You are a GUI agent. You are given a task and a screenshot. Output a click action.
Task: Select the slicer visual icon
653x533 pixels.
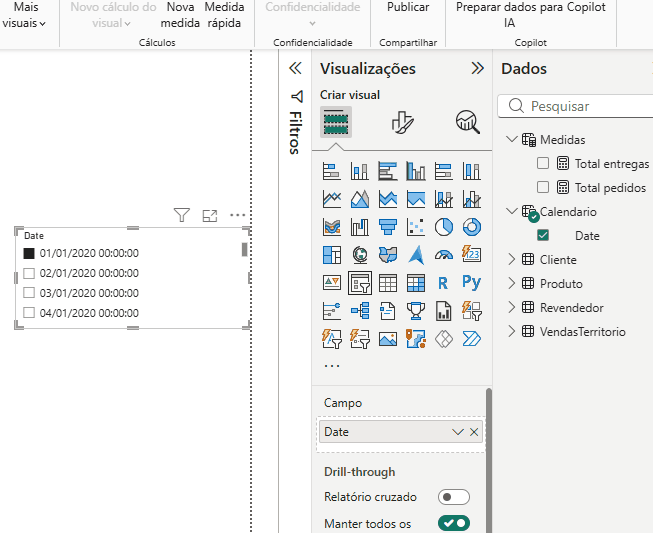pos(360,283)
